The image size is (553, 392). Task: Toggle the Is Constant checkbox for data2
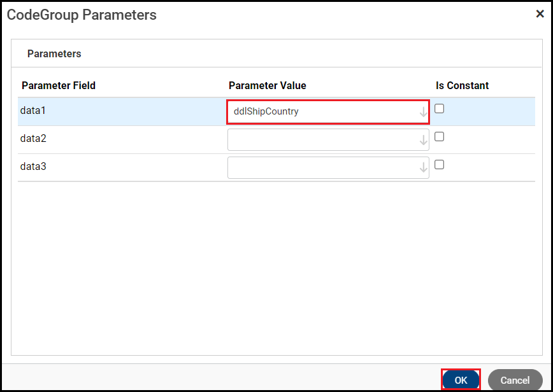pos(439,137)
